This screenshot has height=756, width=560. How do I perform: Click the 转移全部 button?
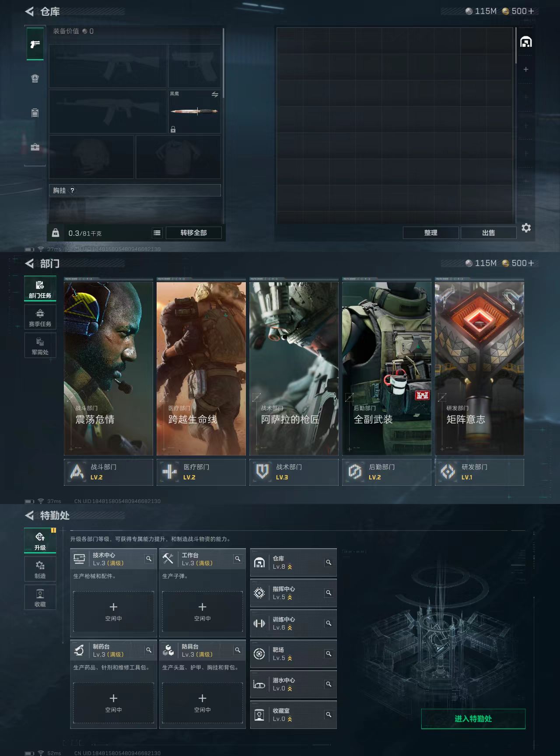point(194,233)
